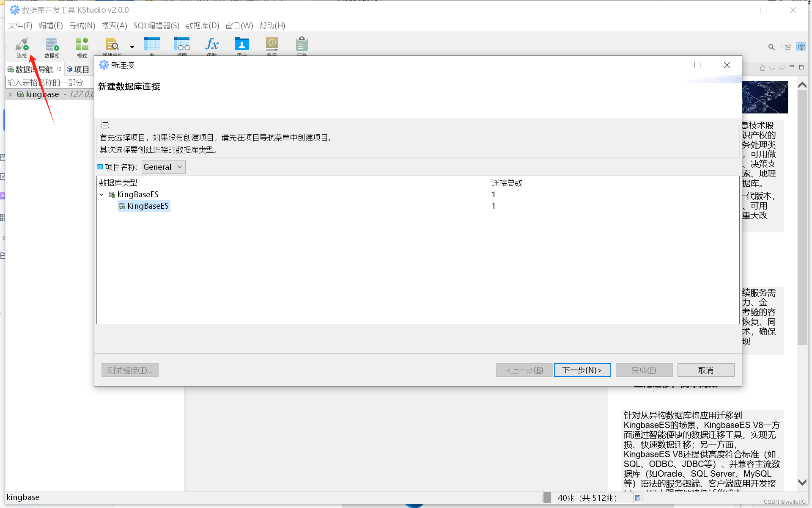
Task: Expand the kingbase connection in navigator
Action: pyautogui.click(x=9, y=94)
